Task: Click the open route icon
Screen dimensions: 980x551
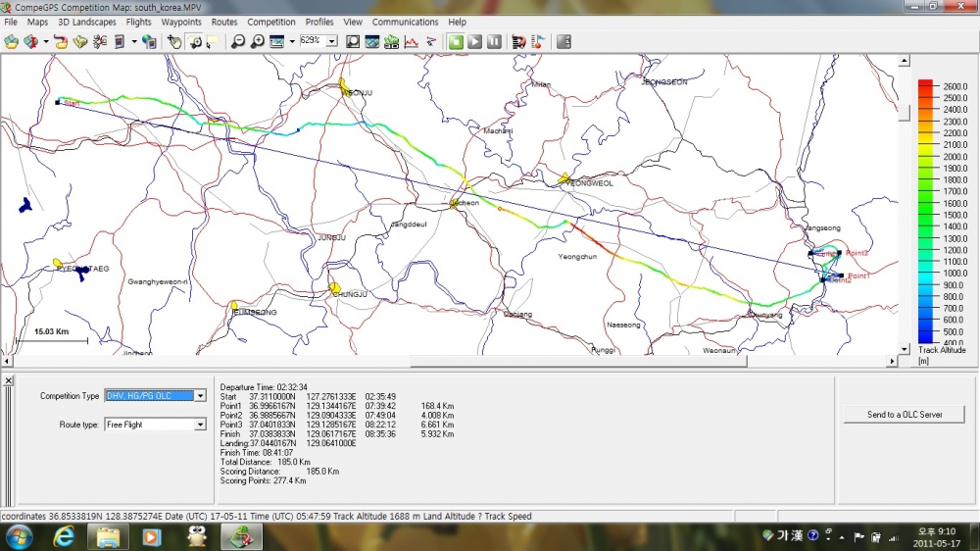Action: (x=99, y=42)
